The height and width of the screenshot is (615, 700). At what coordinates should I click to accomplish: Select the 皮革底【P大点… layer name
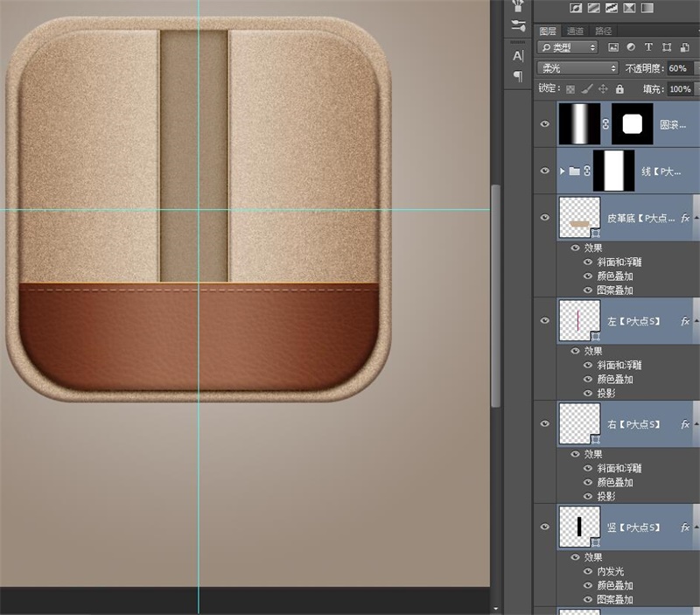point(641,218)
